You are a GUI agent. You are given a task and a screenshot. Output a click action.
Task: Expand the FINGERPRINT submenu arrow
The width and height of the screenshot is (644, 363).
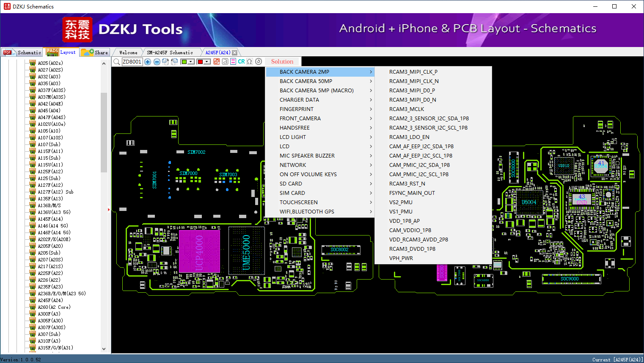pos(371,109)
